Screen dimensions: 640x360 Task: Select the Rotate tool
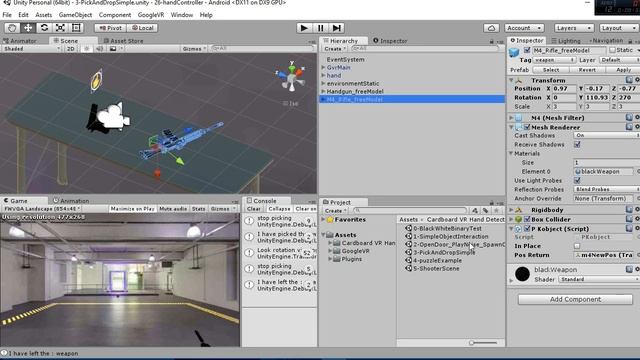click(44, 28)
